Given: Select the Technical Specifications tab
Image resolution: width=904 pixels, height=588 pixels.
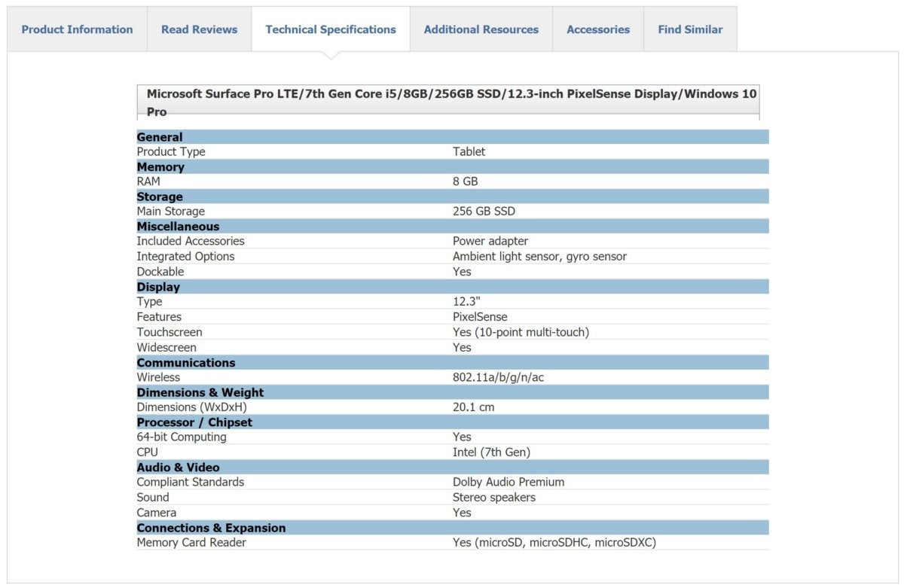Looking at the screenshot, I should pyautogui.click(x=331, y=29).
